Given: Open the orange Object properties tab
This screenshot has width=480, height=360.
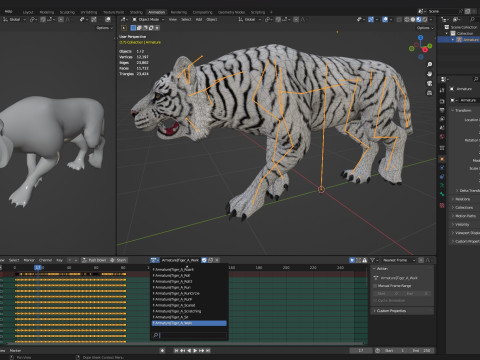Looking at the screenshot, I should [442, 159].
